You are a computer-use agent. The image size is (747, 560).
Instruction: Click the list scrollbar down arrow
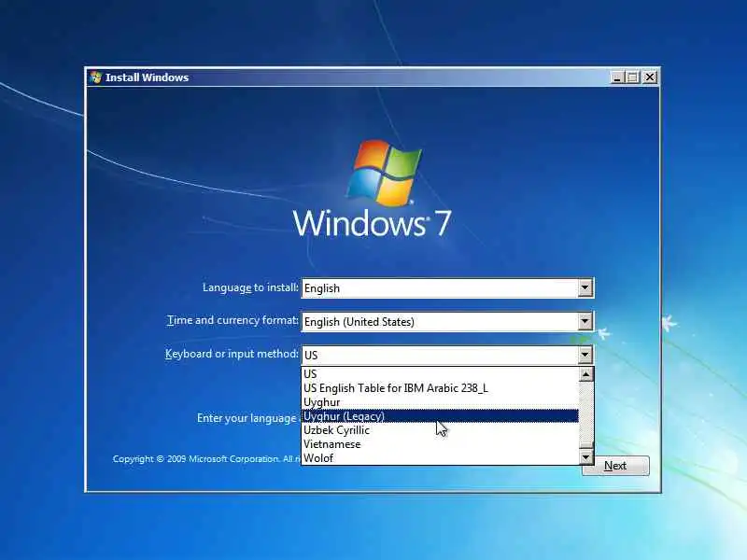click(x=586, y=457)
